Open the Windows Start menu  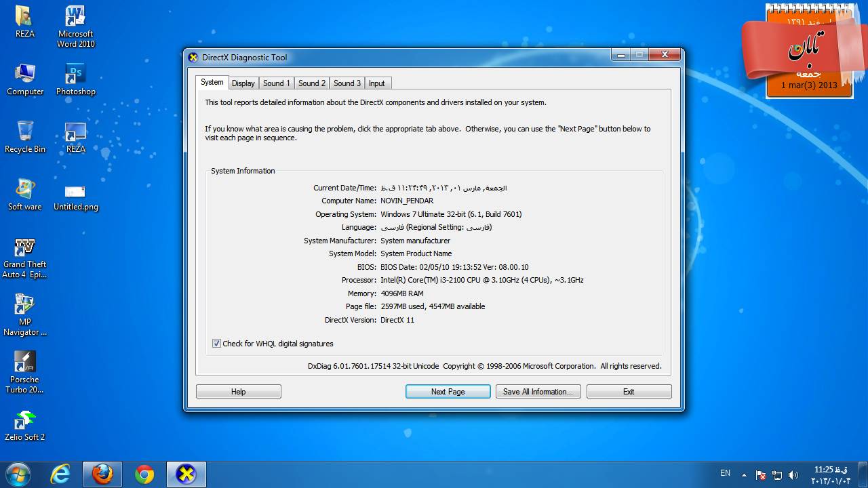point(18,474)
